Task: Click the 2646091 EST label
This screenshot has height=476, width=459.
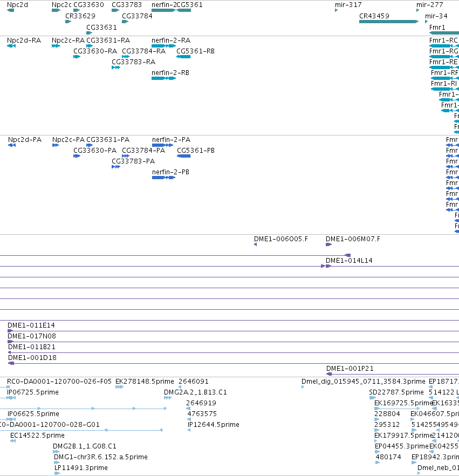Action: point(194,382)
